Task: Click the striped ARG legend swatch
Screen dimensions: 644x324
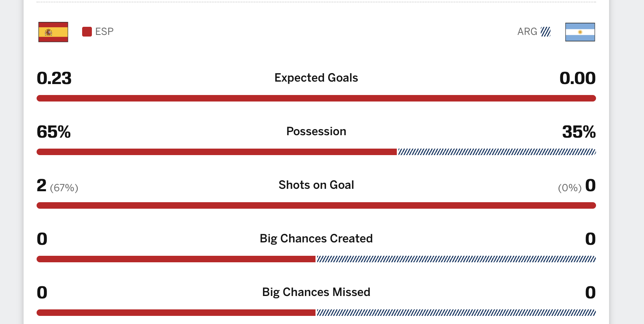Action: [546, 32]
